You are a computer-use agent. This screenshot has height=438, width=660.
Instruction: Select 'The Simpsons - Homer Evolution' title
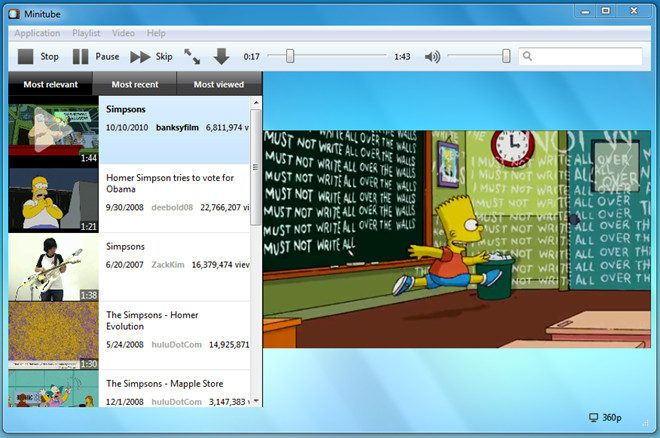(152, 321)
